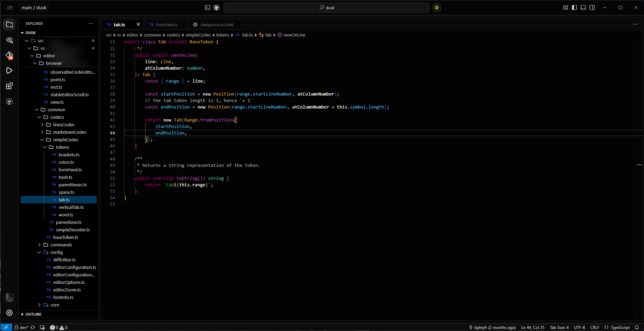Toggle bottom Panel visibility

pyautogui.click(x=583, y=8)
